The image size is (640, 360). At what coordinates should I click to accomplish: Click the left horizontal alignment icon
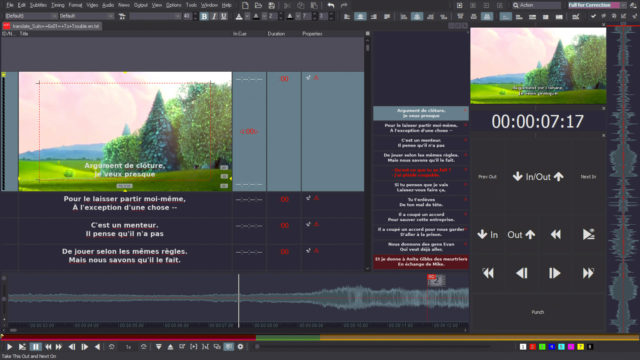coord(347,16)
